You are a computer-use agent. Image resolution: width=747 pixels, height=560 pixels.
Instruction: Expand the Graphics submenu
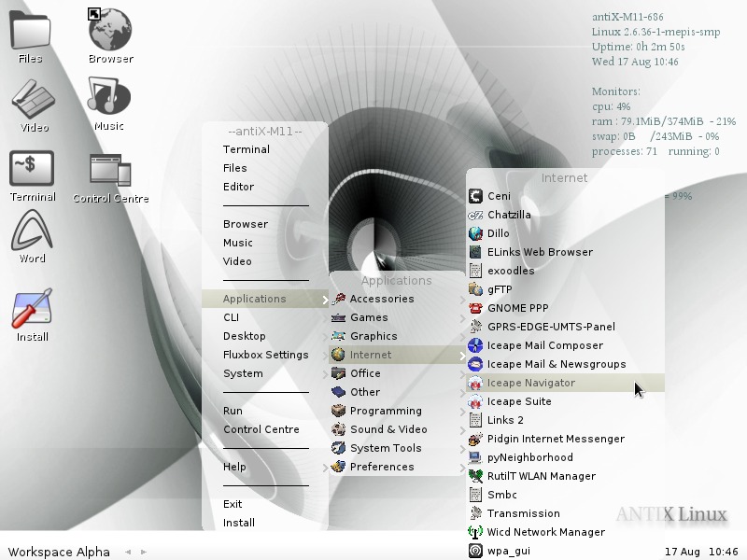pos(398,336)
